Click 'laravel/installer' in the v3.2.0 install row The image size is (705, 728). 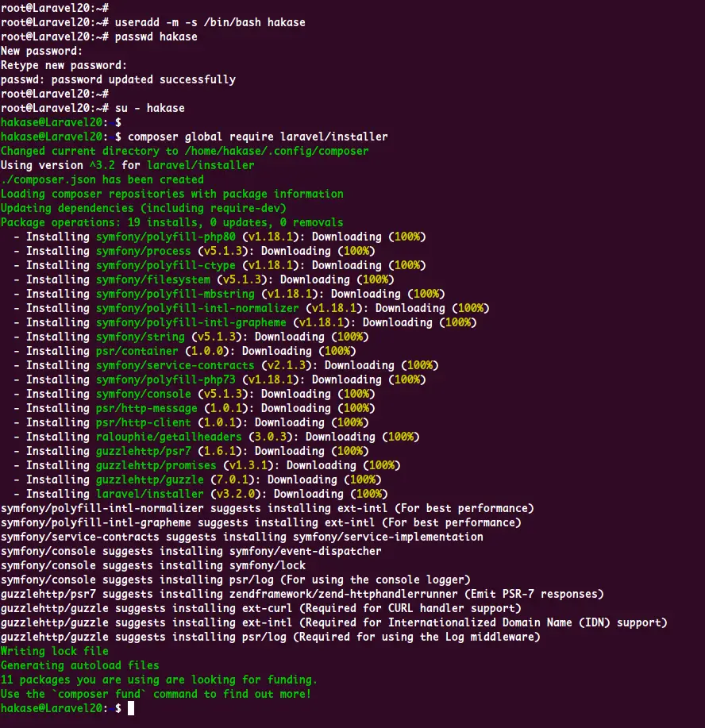tap(149, 494)
